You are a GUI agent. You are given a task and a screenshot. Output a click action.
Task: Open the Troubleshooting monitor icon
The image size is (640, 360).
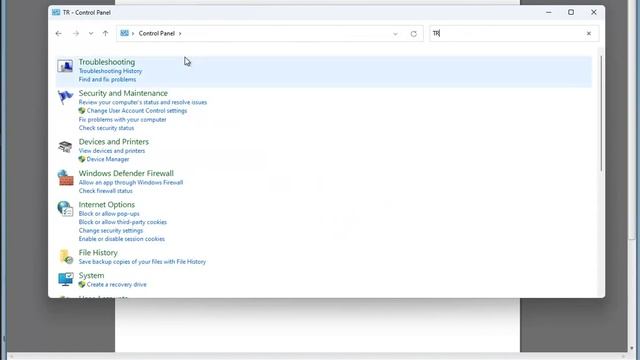pyautogui.click(x=65, y=66)
